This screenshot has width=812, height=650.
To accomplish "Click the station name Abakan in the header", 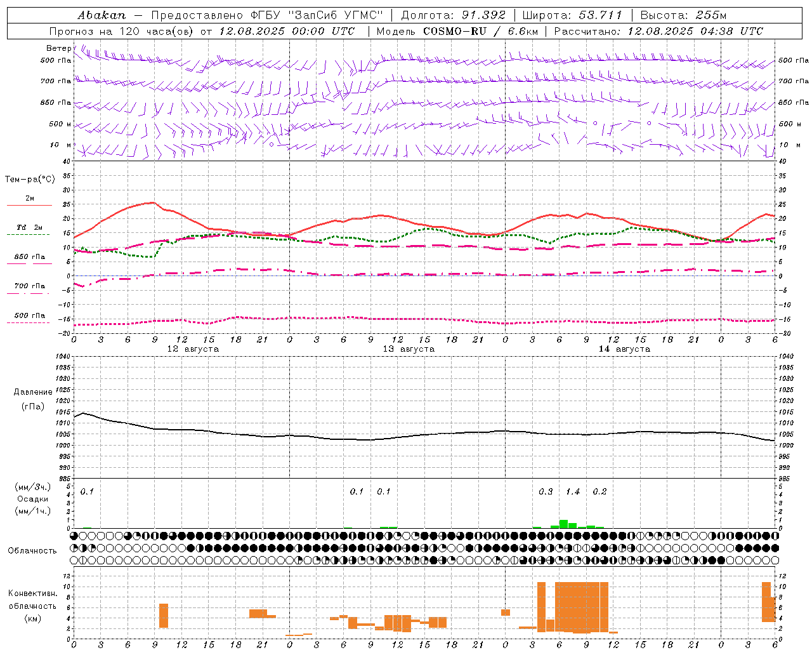I will coord(102,15).
